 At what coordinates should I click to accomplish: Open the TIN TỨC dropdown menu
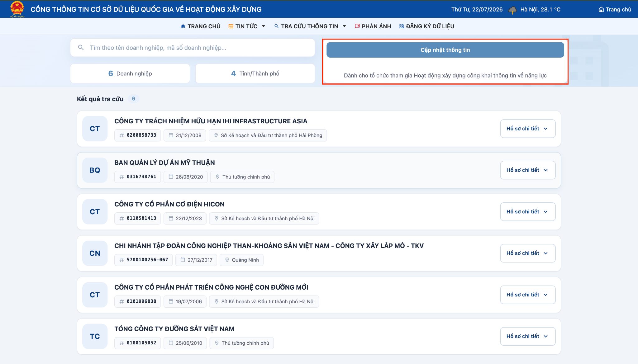pyautogui.click(x=246, y=26)
